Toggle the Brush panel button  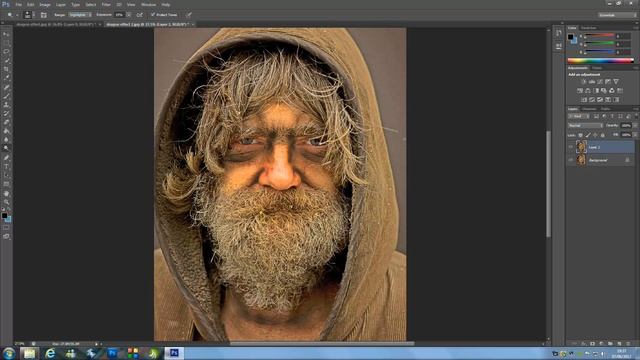[x=44, y=15]
